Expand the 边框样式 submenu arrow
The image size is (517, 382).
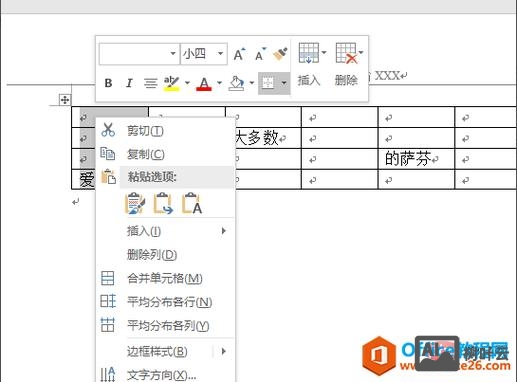pyautogui.click(x=224, y=351)
